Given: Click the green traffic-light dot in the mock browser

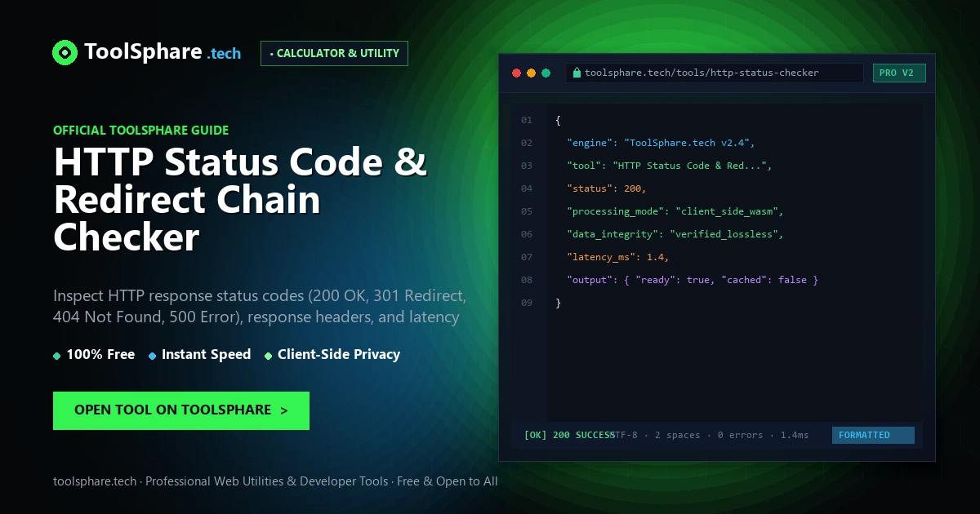Looking at the screenshot, I should tap(546, 73).
